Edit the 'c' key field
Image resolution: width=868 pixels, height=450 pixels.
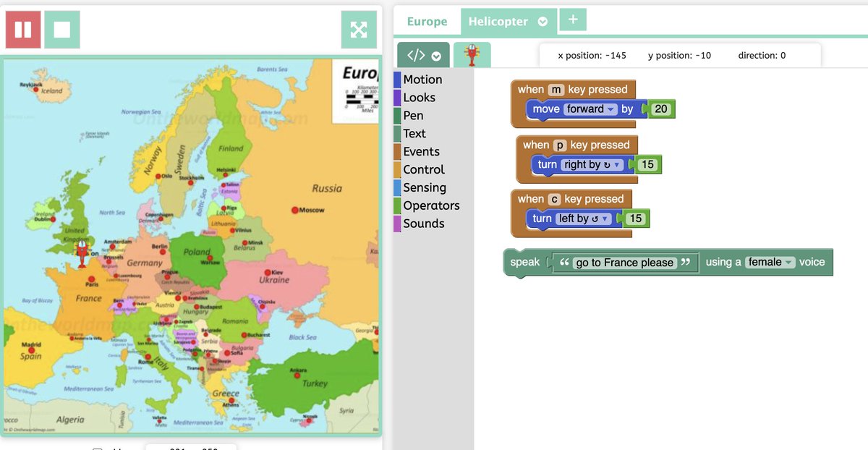tap(554, 199)
